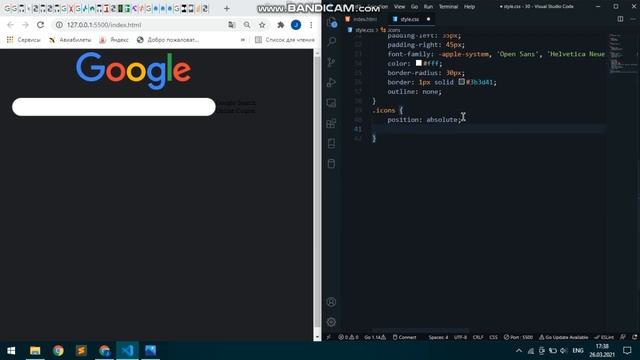This screenshot has width=640, height=360.
Task: Click the Chrome address bar URL
Action: click(104, 25)
